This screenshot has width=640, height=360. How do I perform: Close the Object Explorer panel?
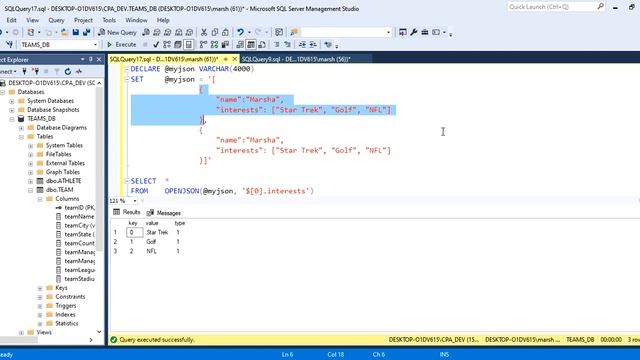(x=99, y=59)
